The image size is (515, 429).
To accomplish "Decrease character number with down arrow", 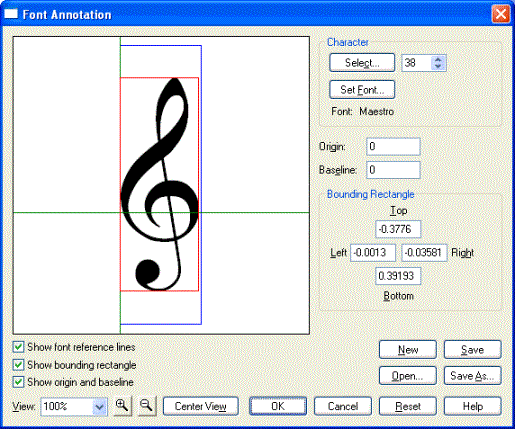I will tap(438, 66).
